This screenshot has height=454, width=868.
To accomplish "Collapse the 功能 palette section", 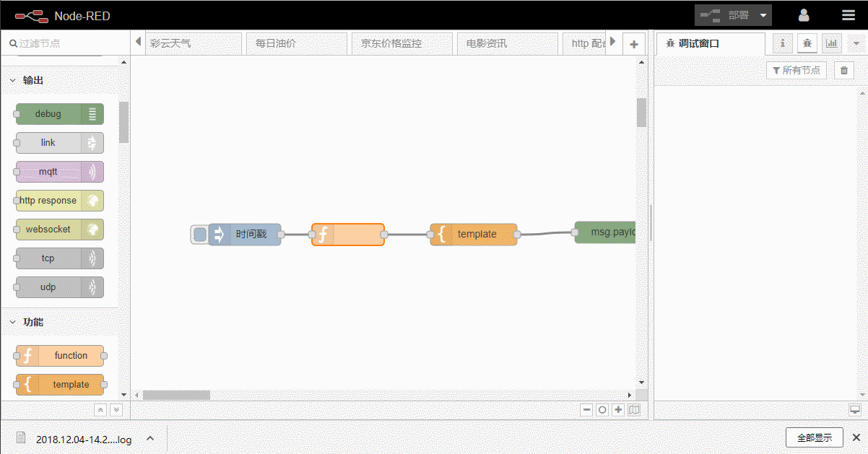I will [12, 322].
